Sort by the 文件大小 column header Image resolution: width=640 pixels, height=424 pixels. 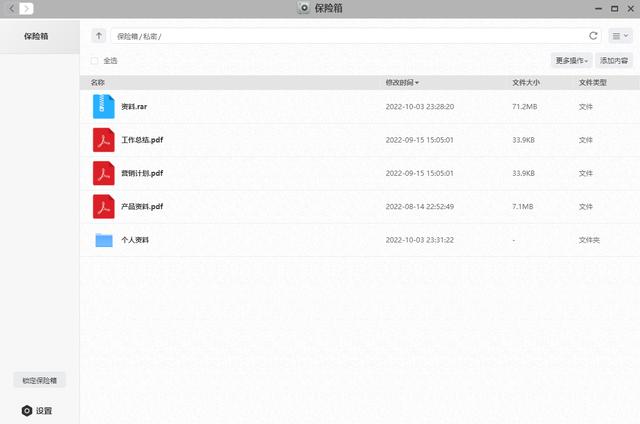point(525,82)
